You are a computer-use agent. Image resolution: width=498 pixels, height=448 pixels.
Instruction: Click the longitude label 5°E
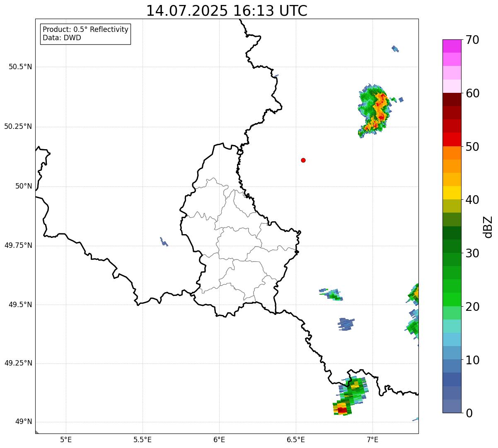66,439
